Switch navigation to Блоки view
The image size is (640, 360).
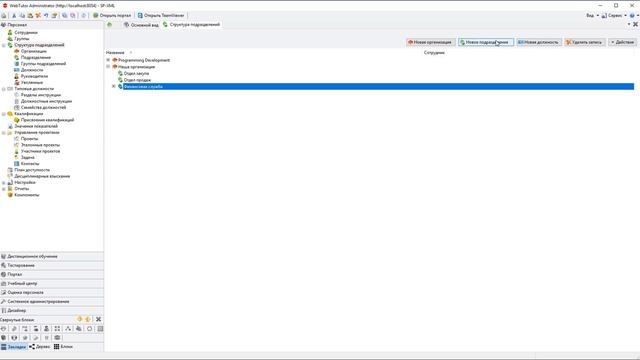pyautogui.click(x=63, y=347)
